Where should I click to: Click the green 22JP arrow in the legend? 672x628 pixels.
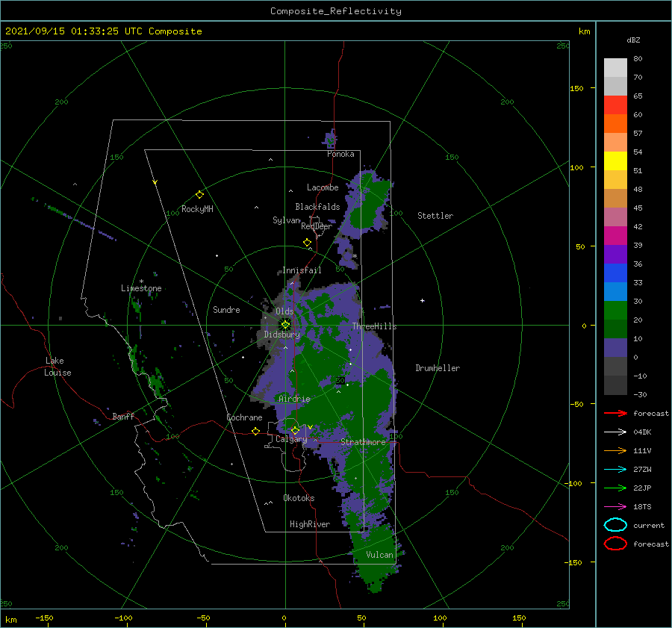point(615,488)
